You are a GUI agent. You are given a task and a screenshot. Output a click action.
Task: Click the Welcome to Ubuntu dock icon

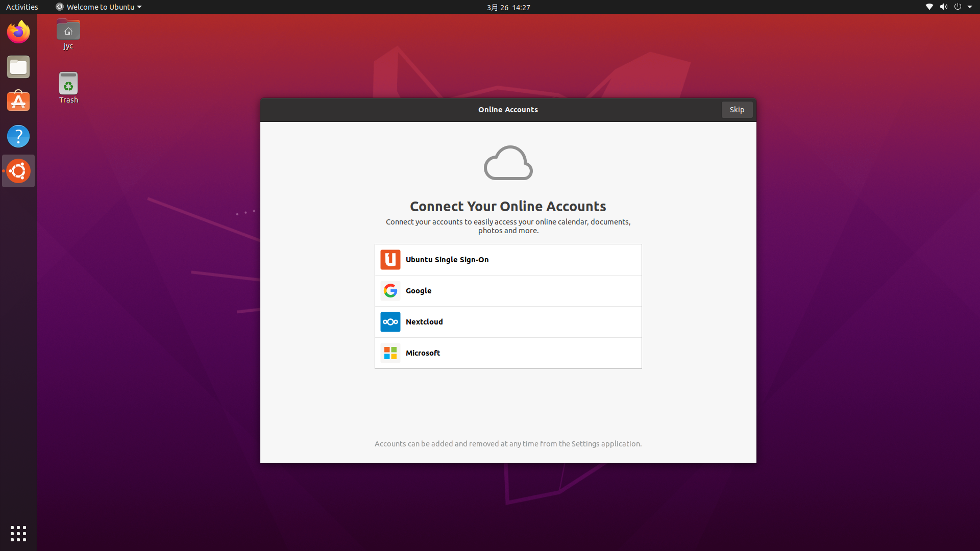click(18, 171)
